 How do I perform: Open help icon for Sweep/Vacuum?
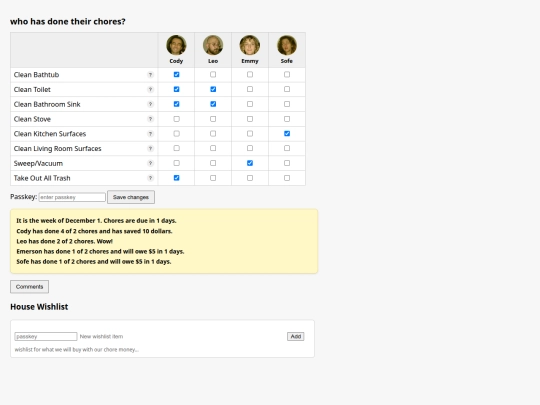[x=150, y=163]
